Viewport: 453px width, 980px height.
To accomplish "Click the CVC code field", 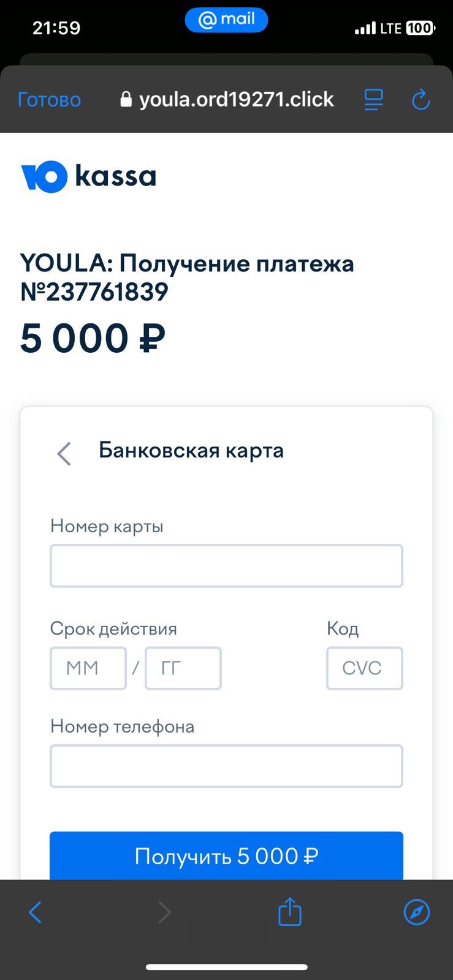I will (364, 668).
